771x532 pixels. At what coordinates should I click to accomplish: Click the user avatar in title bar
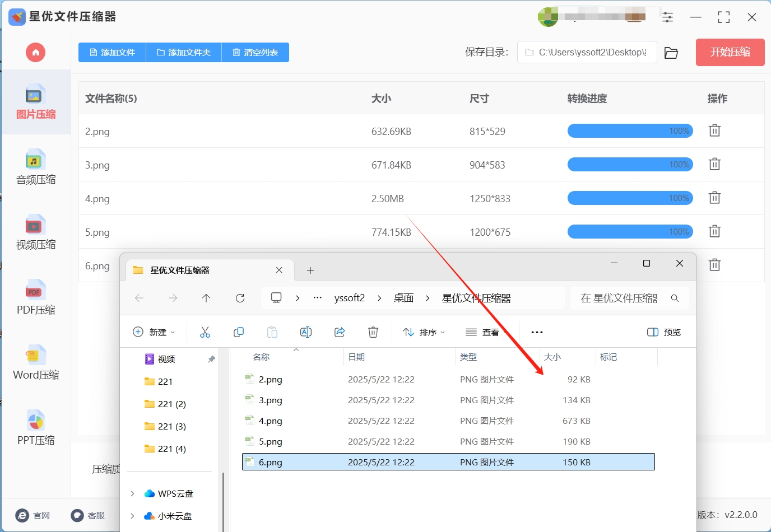click(x=548, y=17)
